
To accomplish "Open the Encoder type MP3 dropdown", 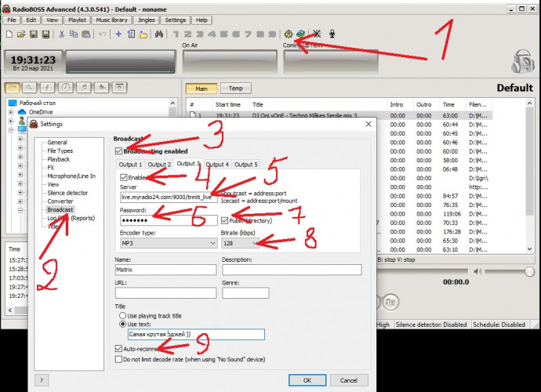I will [168, 244].
